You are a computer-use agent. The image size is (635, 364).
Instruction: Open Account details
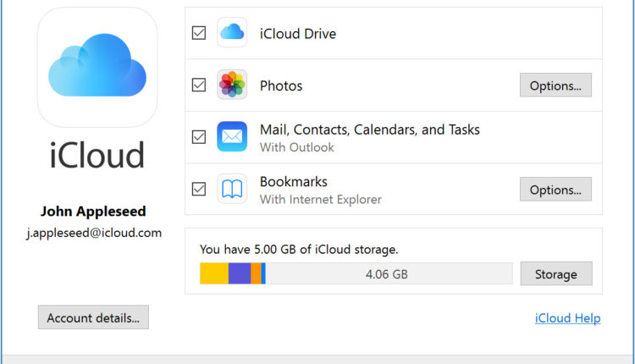click(x=93, y=317)
